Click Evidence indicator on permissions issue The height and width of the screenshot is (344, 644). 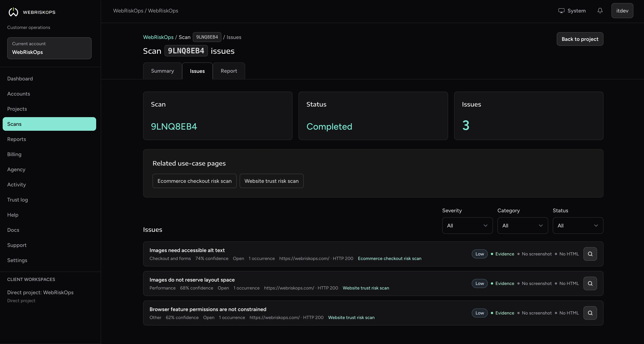(x=503, y=313)
